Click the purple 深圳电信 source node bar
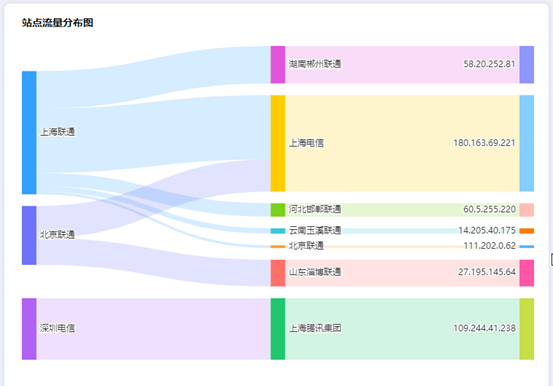This screenshot has height=386, width=553. (x=29, y=329)
